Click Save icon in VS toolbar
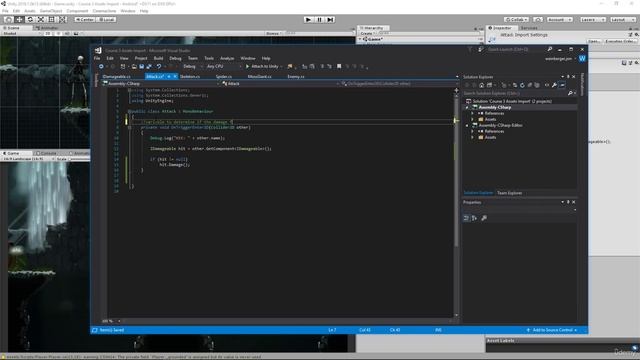Screen dimensions: 640x360 click(x=142, y=66)
